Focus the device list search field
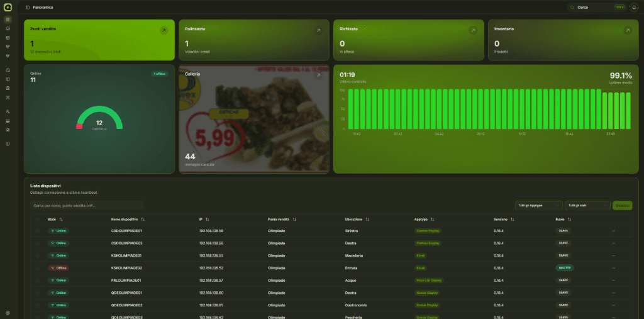This screenshot has height=319, width=644. click(x=87, y=206)
